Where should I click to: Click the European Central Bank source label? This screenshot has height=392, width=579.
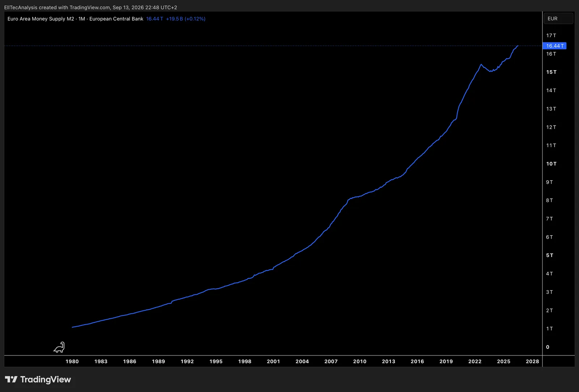click(x=116, y=19)
